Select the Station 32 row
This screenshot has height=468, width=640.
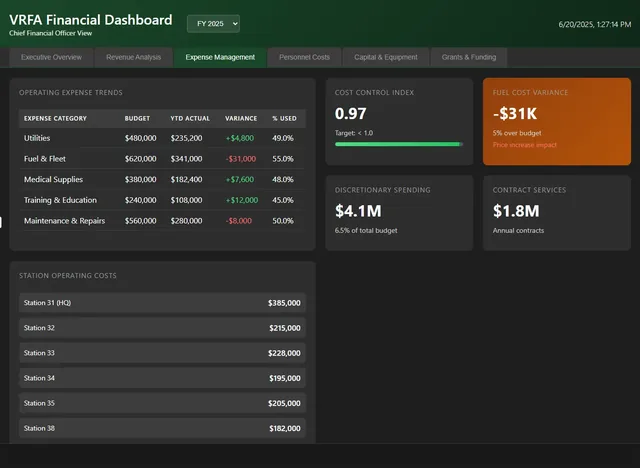pyautogui.click(x=162, y=328)
